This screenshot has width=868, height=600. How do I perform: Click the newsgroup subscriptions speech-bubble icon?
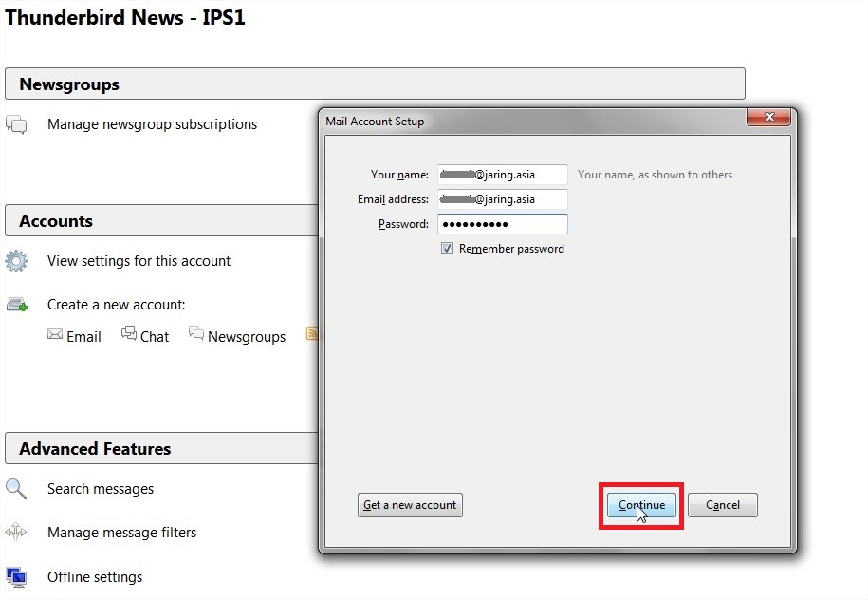[x=17, y=124]
